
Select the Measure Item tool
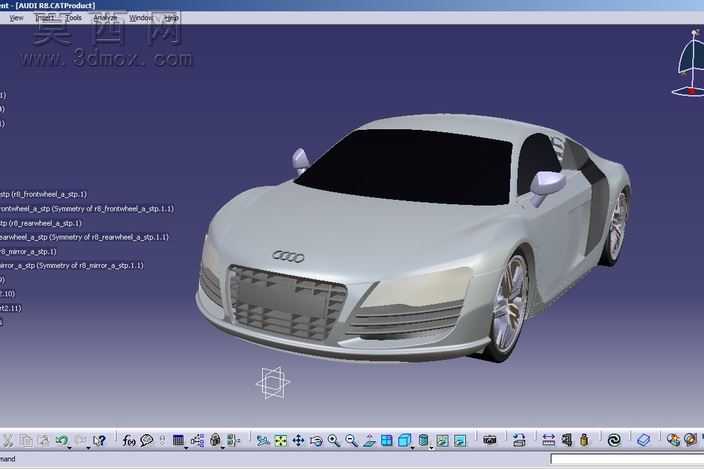pyautogui.click(x=567, y=441)
